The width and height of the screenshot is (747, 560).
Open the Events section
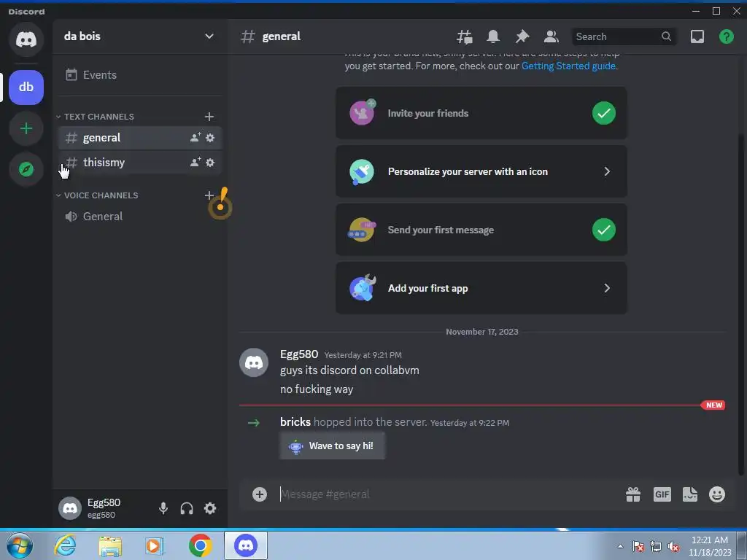click(139, 75)
